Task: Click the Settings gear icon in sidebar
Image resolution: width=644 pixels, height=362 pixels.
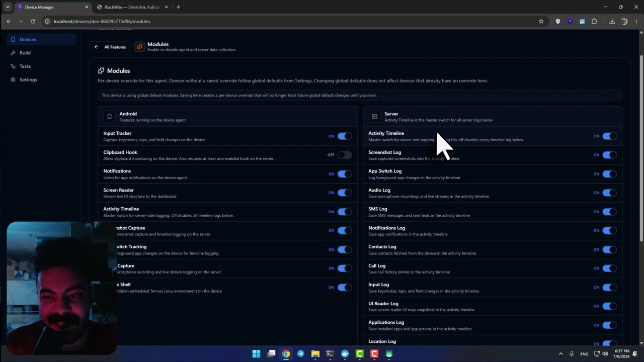Action: [x=13, y=79]
